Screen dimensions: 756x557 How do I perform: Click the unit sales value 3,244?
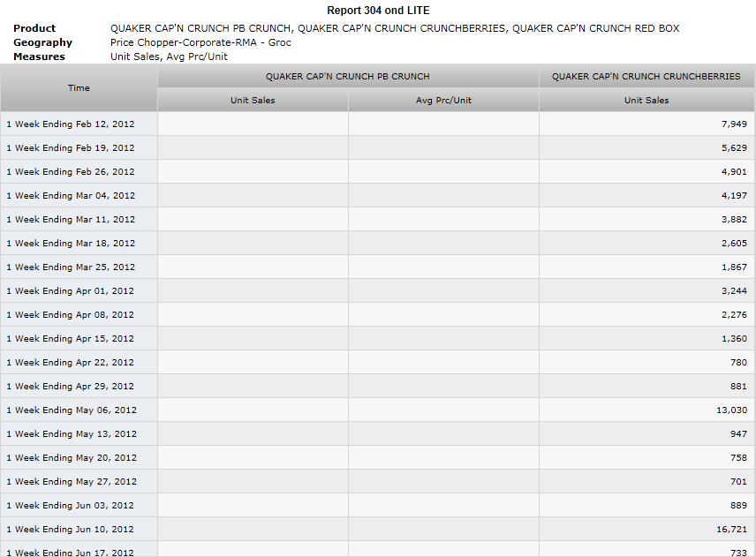[734, 291]
